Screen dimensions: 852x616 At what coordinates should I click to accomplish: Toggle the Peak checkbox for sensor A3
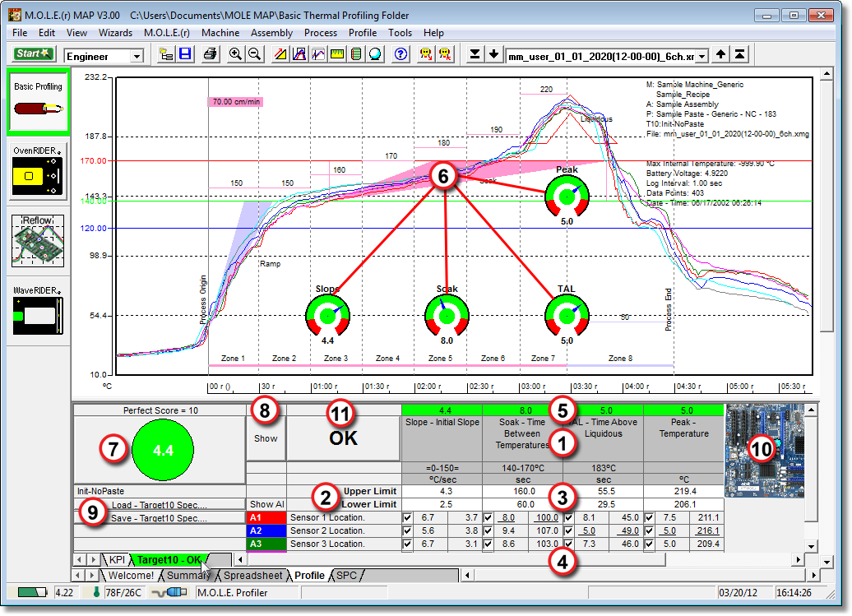(649, 544)
